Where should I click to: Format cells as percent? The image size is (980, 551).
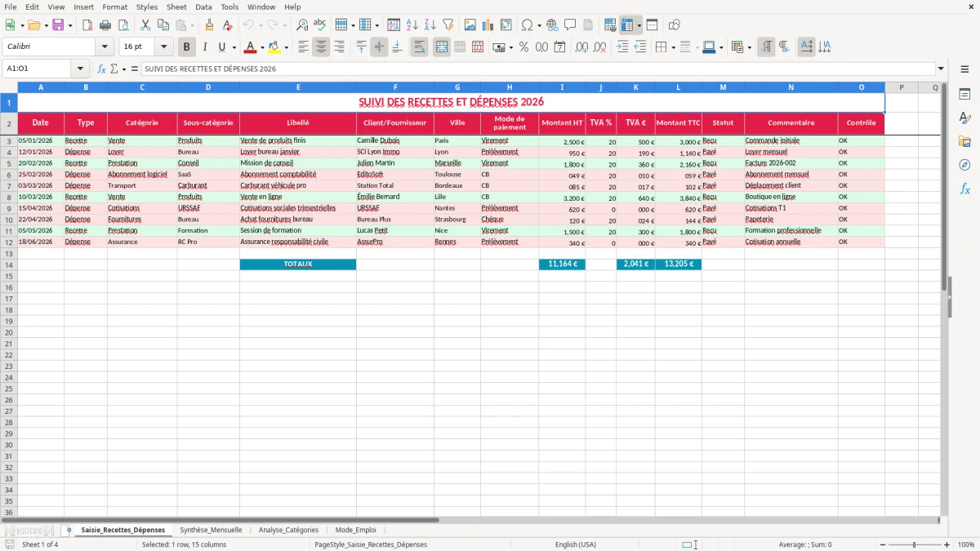click(523, 47)
